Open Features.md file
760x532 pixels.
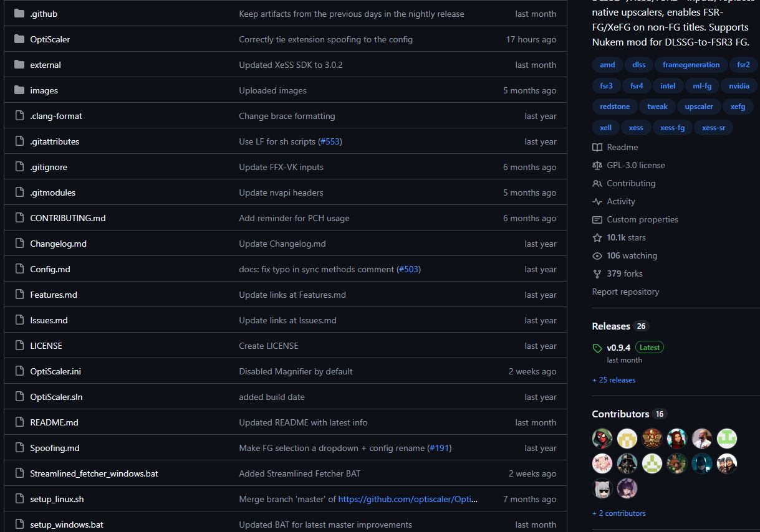tap(54, 295)
